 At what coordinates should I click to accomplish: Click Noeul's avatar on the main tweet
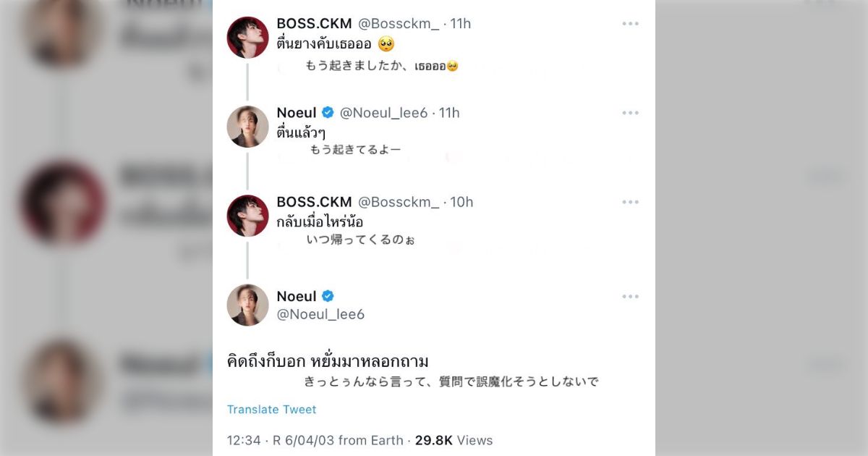pos(248,305)
